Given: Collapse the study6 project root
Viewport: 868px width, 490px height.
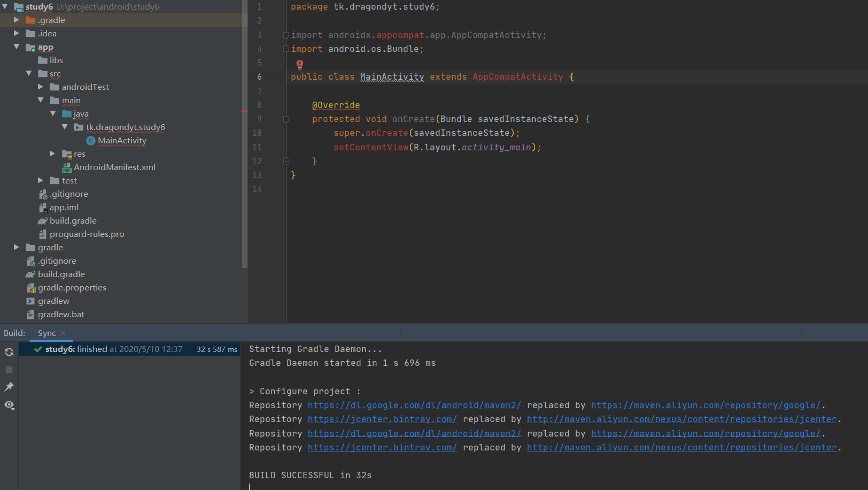Looking at the screenshot, I should pos(5,6).
